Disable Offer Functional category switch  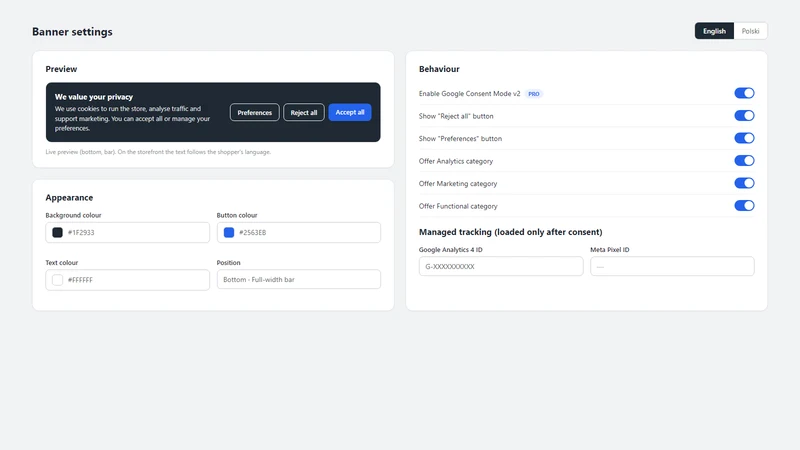point(744,206)
